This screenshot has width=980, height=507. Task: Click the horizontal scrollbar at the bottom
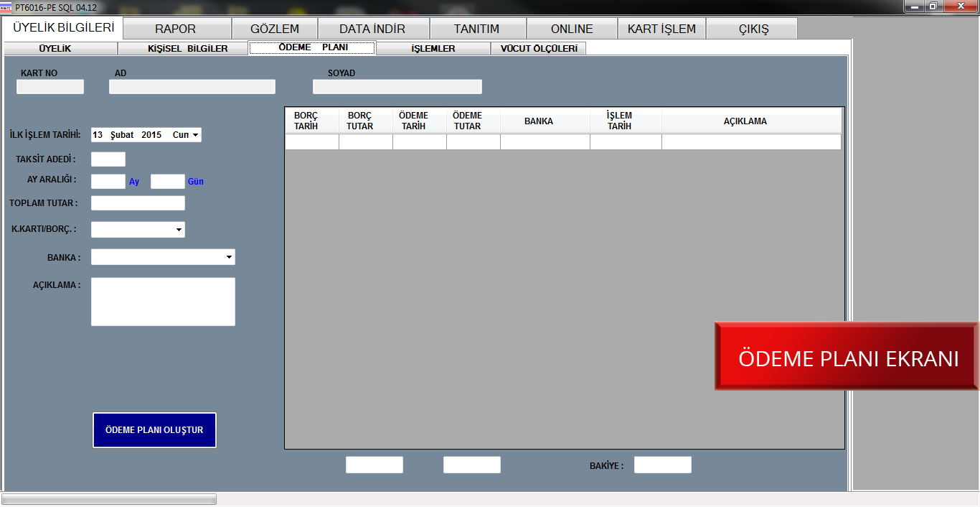(109, 499)
